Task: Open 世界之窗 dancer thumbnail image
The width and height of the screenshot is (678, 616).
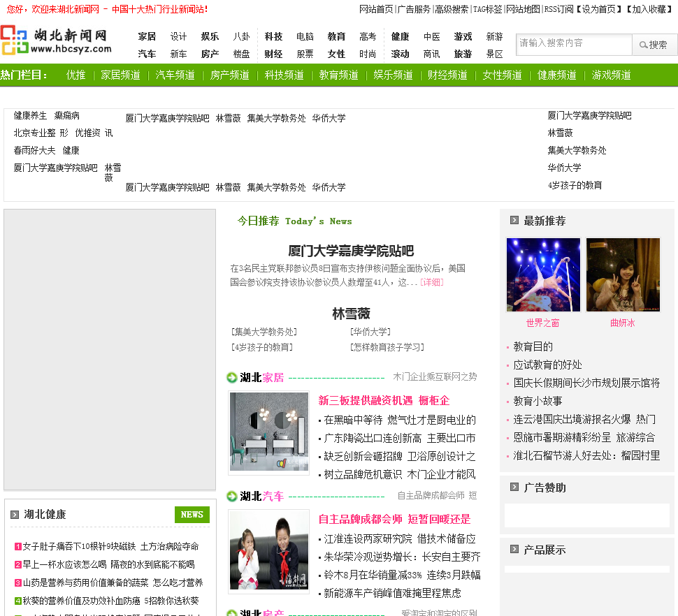Action: tap(543, 274)
